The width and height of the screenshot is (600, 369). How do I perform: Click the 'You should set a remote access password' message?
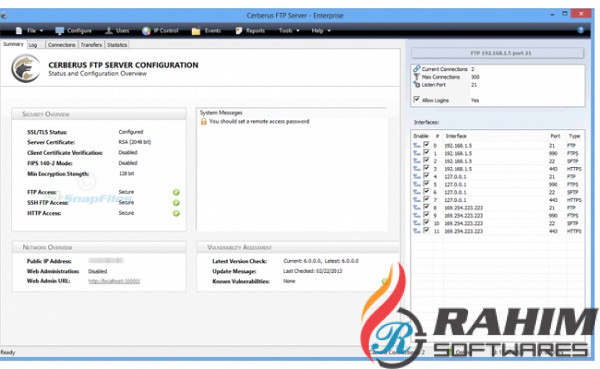[259, 122]
